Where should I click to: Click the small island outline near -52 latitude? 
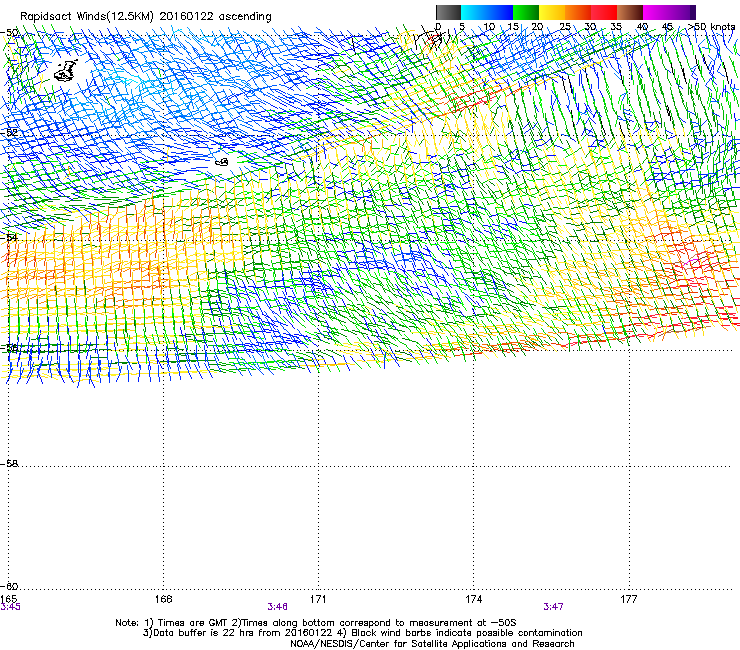pos(222,162)
